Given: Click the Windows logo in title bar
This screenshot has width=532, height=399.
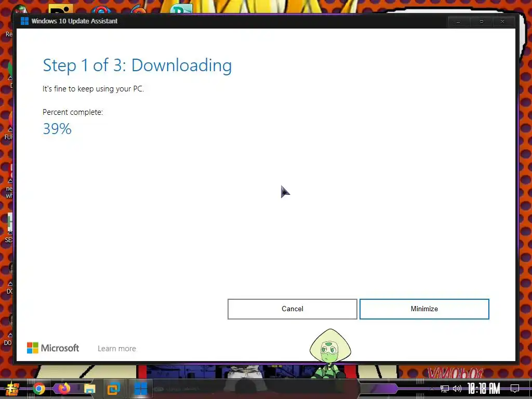Looking at the screenshot, I should [x=24, y=21].
